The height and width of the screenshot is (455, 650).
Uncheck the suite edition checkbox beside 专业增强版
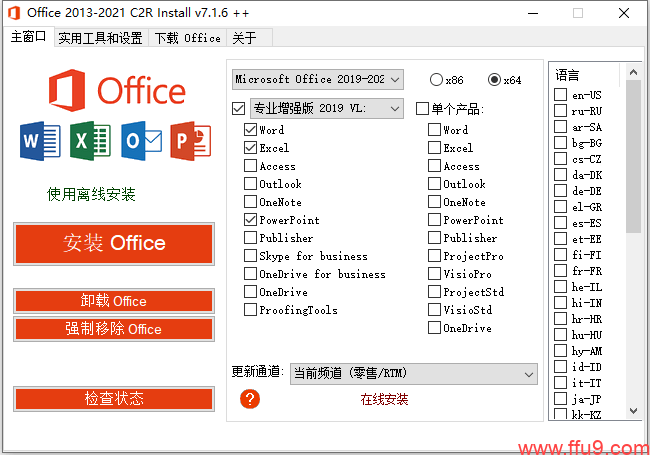point(238,109)
